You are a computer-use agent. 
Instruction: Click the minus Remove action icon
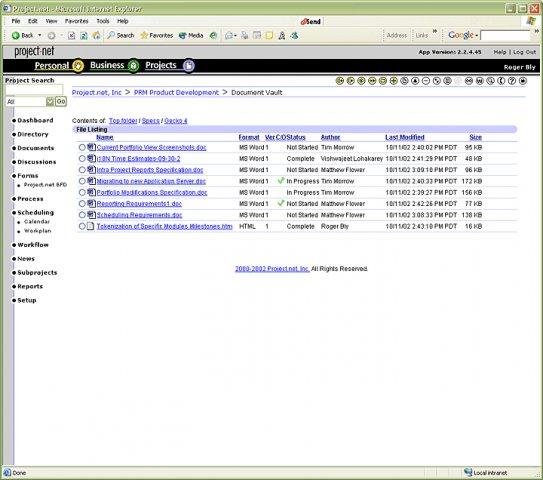tap(426, 81)
